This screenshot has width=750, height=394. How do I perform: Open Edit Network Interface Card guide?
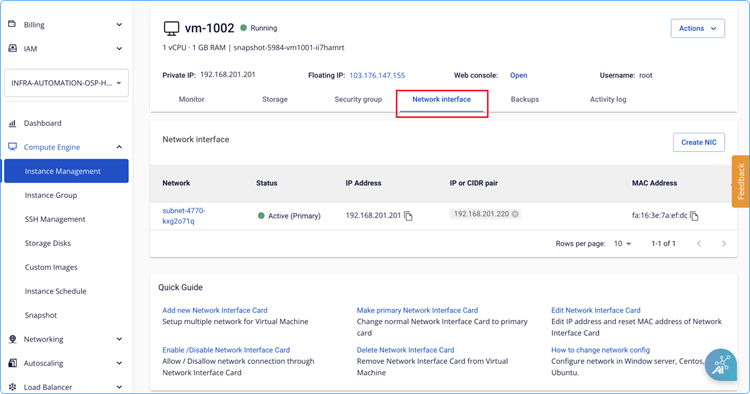pos(596,310)
